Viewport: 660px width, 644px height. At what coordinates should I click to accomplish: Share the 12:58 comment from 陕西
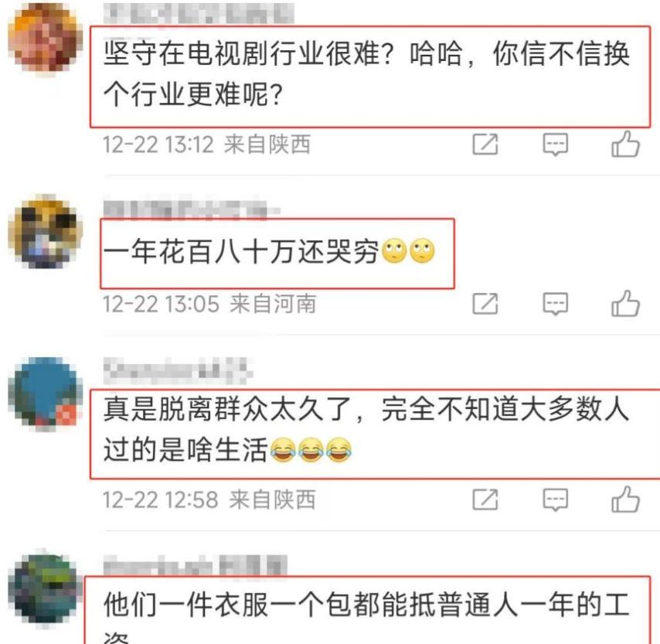485,499
